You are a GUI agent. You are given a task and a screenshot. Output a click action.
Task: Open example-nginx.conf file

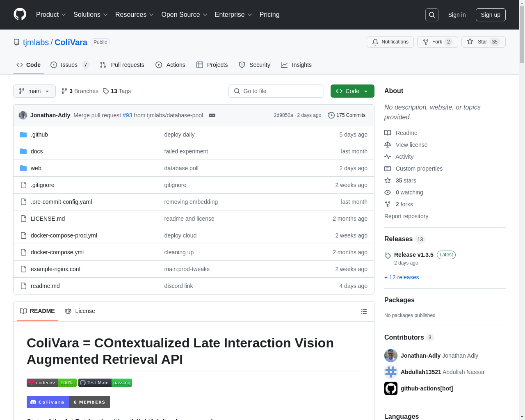pos(55,269)
